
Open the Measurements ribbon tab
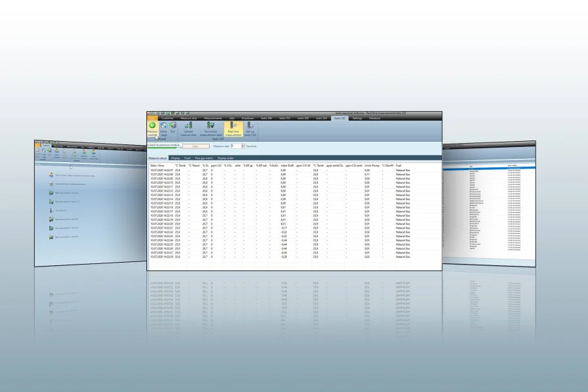pyautogui.click(x=213, y=118)
